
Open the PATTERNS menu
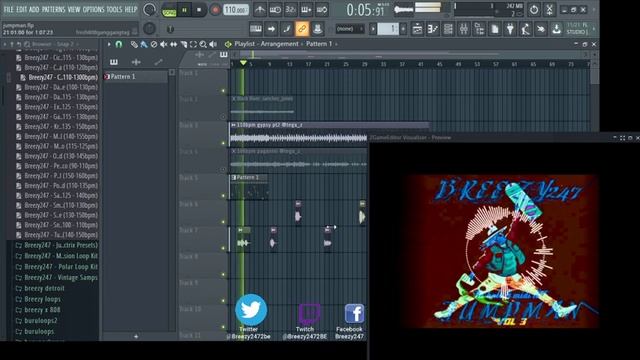(x=54, y=9)
